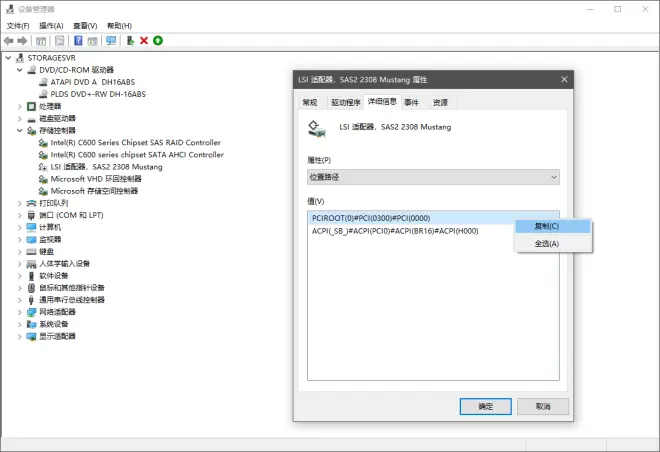Open the Action (A) menu

tap(51, 26)
